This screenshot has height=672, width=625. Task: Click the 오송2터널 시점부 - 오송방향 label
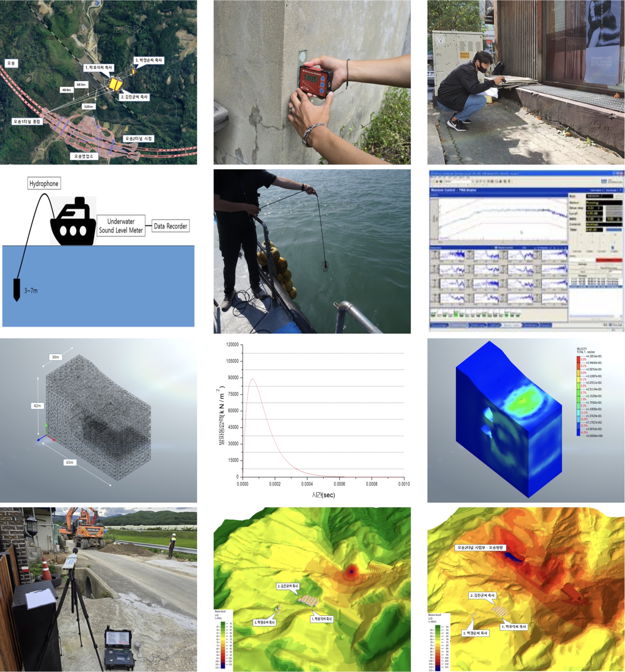pos(480,548)
